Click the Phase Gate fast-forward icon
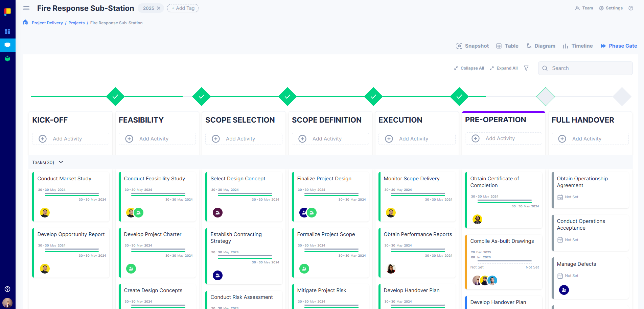Screen dimensions: 644x309 (x=603, y=46)
